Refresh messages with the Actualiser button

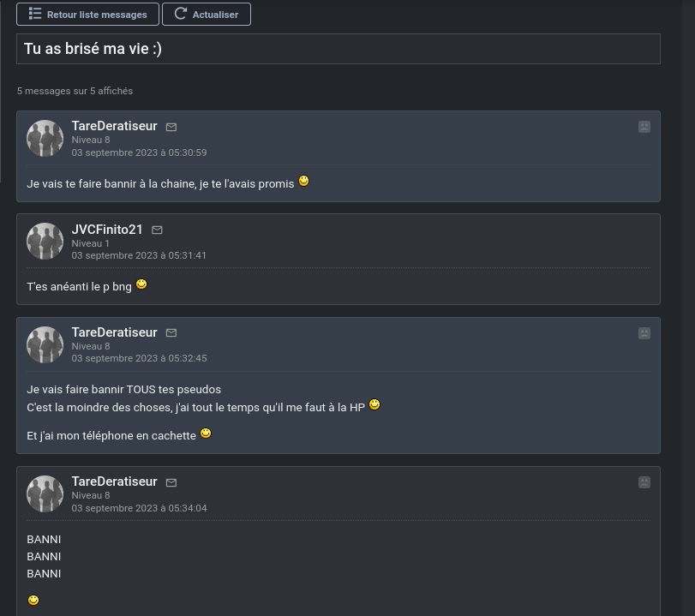(207, 15)
